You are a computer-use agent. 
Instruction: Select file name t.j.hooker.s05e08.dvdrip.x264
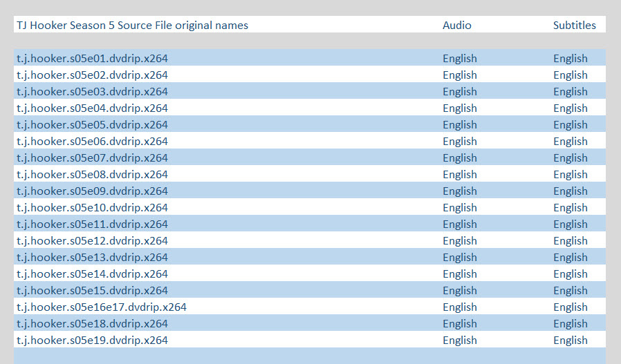tap(92, 175)
